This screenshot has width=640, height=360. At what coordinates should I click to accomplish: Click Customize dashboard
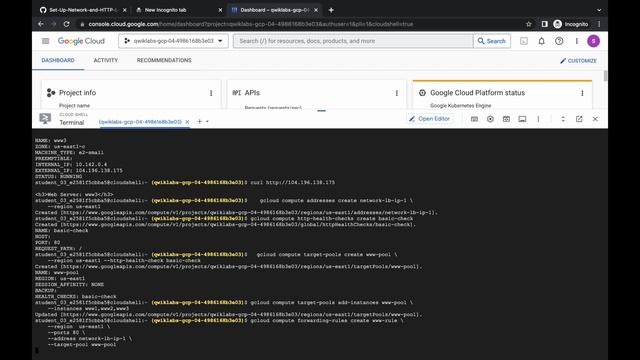tap(578, 60)
